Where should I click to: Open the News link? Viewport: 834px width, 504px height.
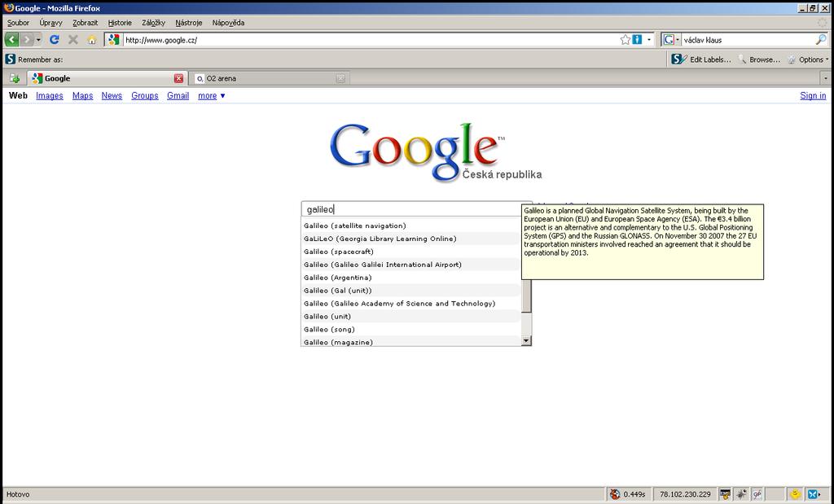tap(112, 96)
